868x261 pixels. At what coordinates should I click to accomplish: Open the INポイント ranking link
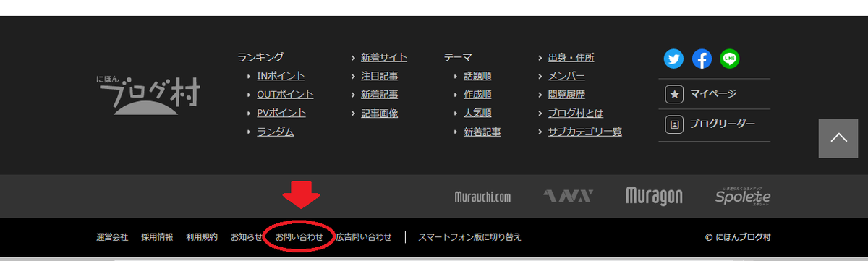pyautogui.click(x=281, y=76)
